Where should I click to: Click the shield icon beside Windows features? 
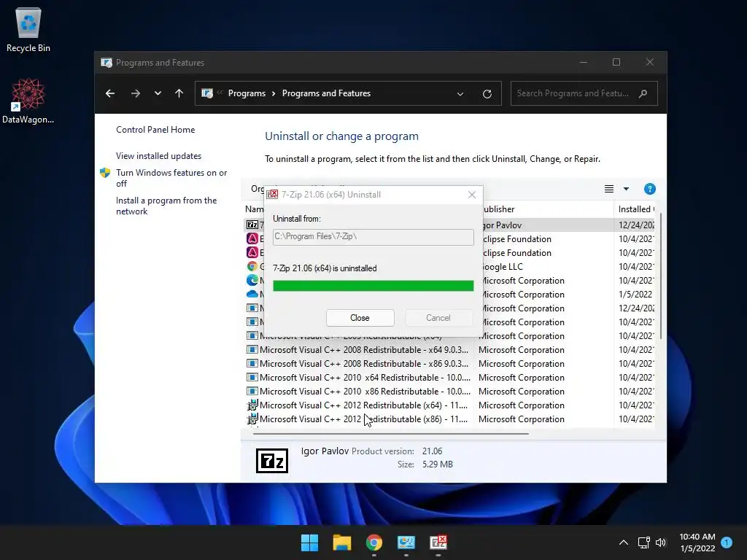(105, 173)
